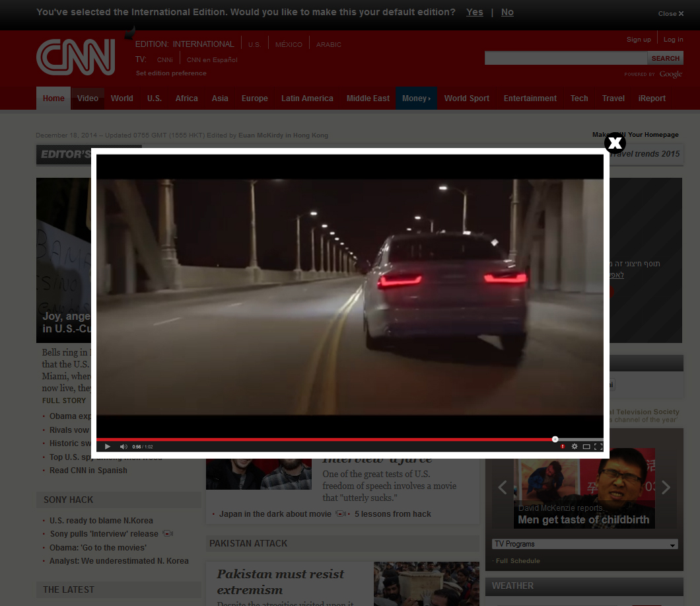The height and width of the screenshot is (606, 700).
Task: Open the Europe section tab
Action: (254, 98)
